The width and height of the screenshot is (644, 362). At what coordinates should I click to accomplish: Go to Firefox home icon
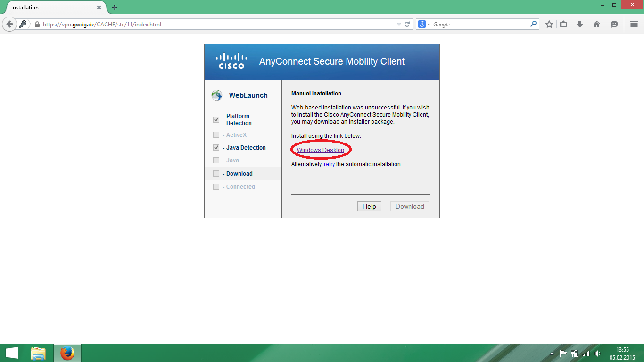(x=597, y=24)
